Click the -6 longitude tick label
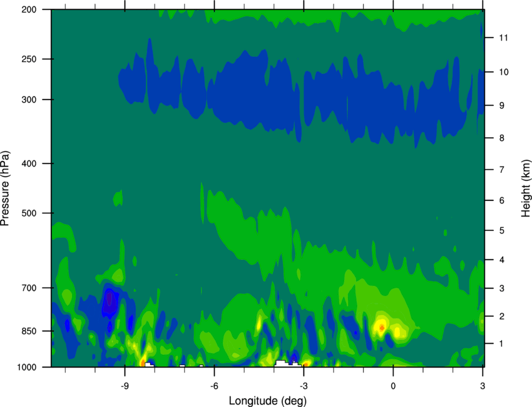The image size is (532, 407). (x=214, y=386)
